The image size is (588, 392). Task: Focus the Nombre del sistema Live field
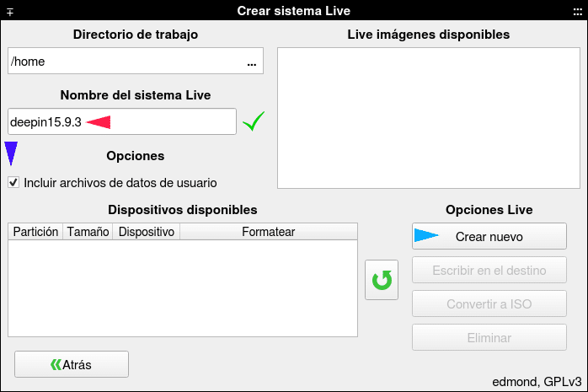pos(122,121)
